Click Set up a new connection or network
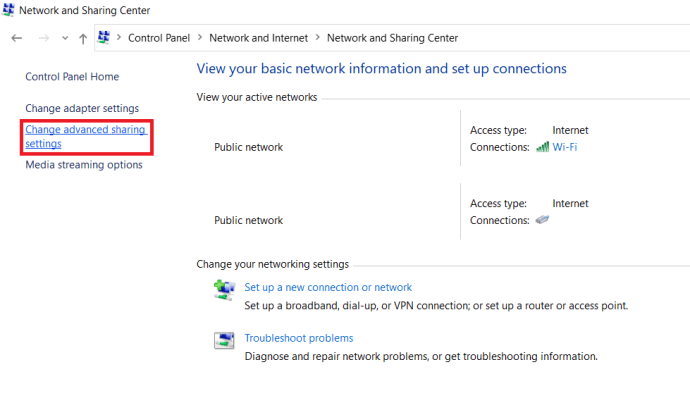 click(x=328, y=287)
